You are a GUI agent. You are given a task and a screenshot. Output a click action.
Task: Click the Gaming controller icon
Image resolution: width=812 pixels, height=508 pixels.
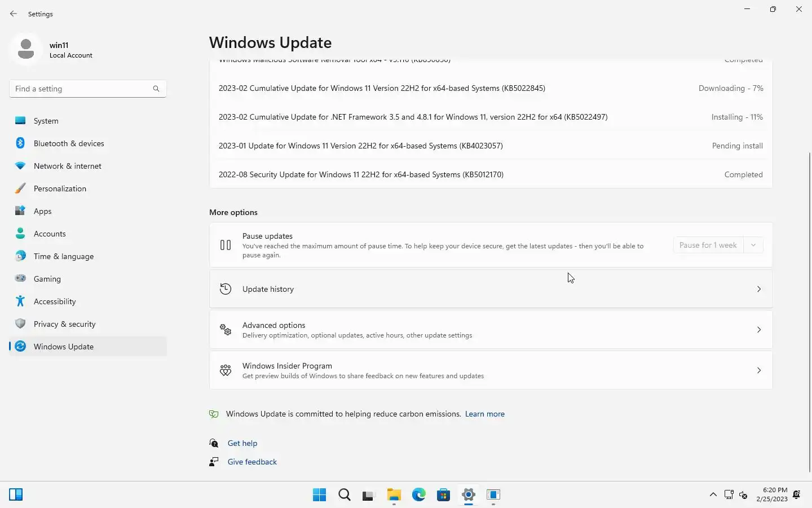pos(20,279)
